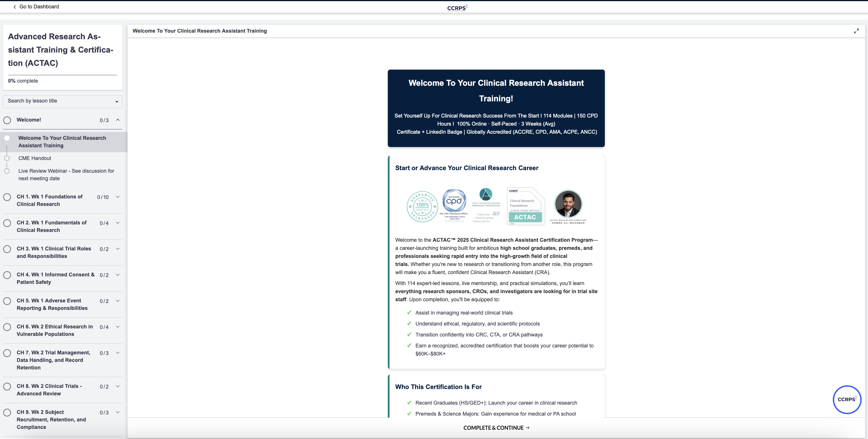Click the CME Handout lesson status dot
Image resolution: width=868 pixels, height=439 pixels.
(7, 159)
